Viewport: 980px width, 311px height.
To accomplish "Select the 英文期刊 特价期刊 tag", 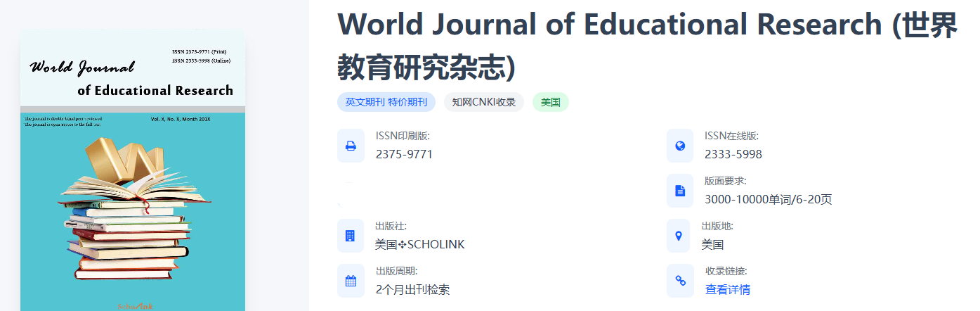I will click(386, 102).
